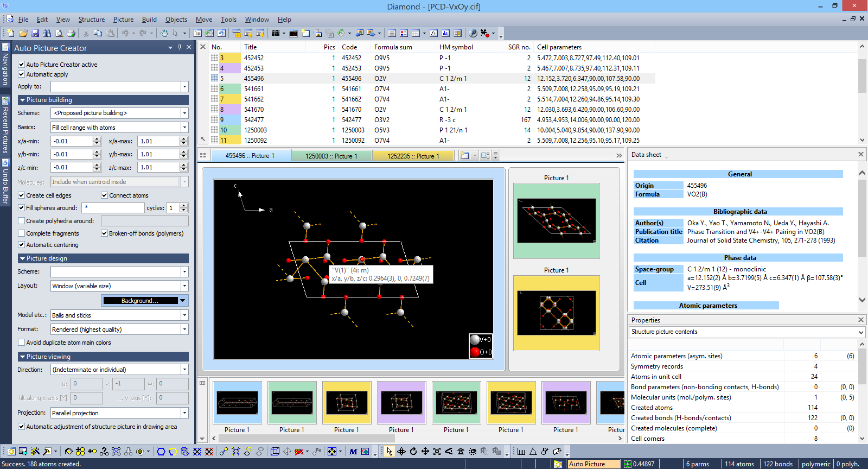Toggle Create cell edges checkbox
Viewport: 868px width, 469px height.
pyautogui.click(x=22, y=195)
